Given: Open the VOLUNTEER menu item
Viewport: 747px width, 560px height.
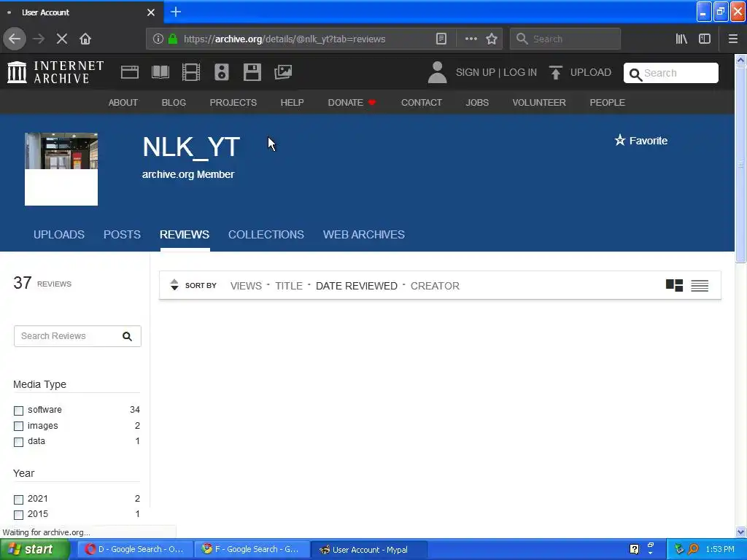Looking at the screenshot, I should (539, 102).
